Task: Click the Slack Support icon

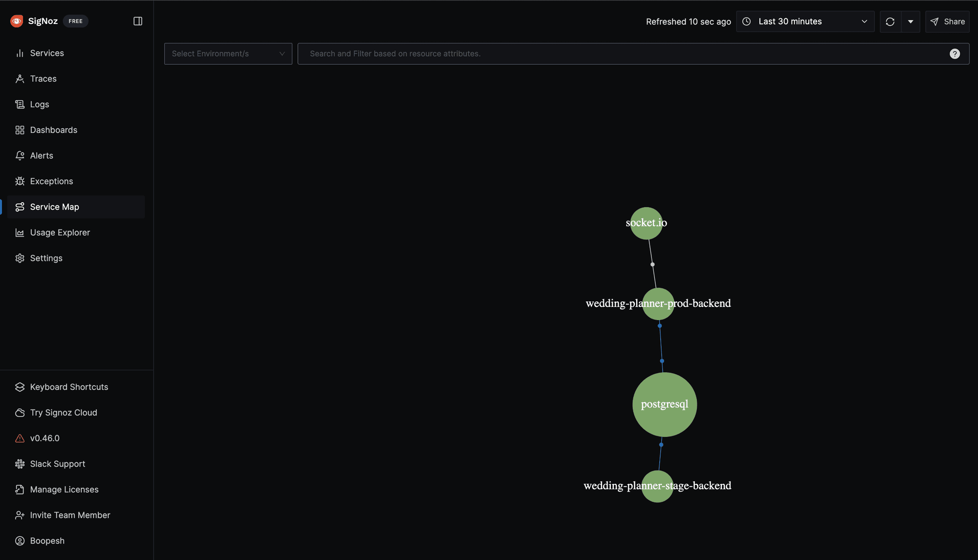Action: coord(20,464)
